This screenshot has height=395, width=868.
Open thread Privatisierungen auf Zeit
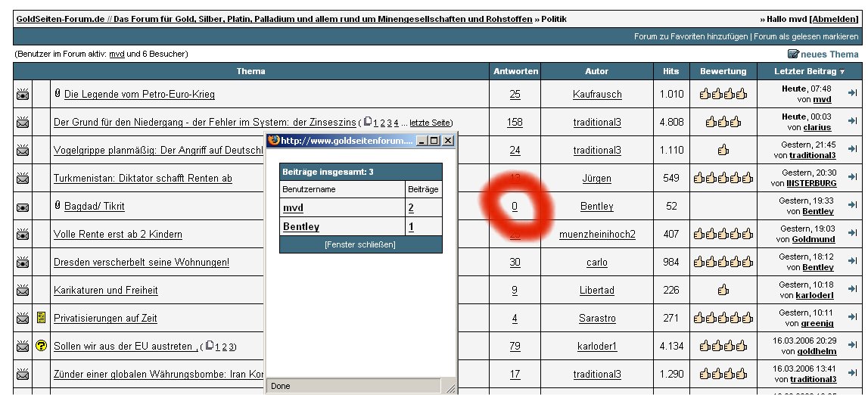point(105,318)
